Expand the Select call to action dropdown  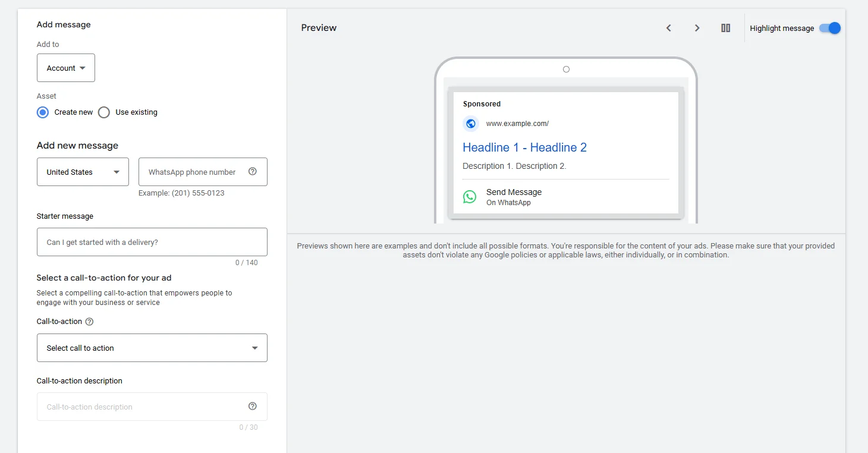tap(152, 348)
